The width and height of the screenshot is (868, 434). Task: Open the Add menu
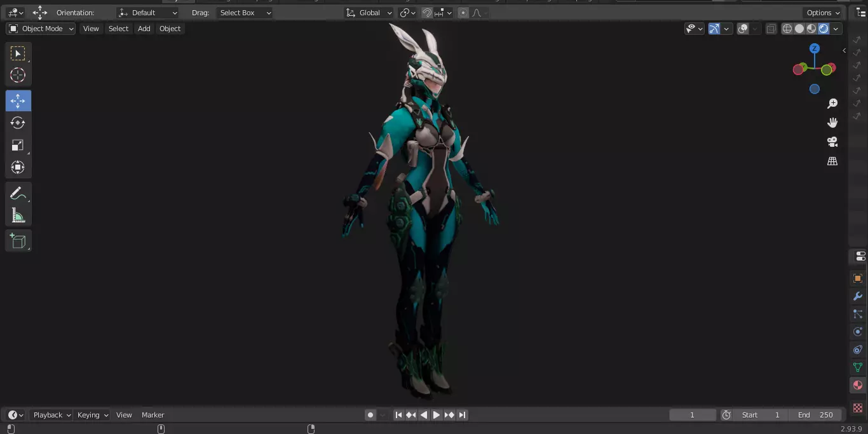(144, 29)
